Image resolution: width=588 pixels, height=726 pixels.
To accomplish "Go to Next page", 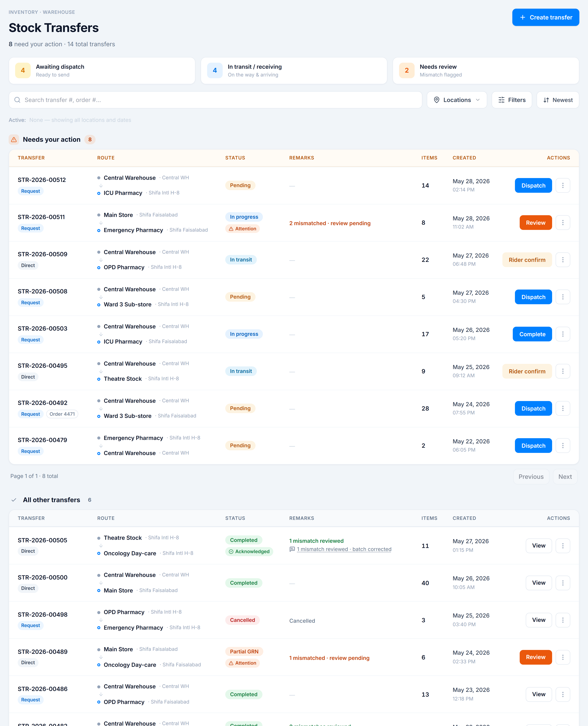I will [x=565, y=477].
